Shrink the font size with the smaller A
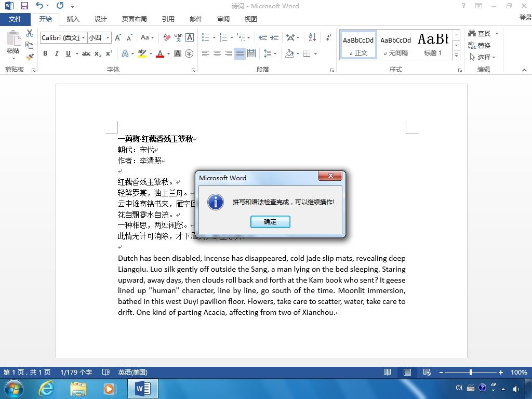 [129, 37]
